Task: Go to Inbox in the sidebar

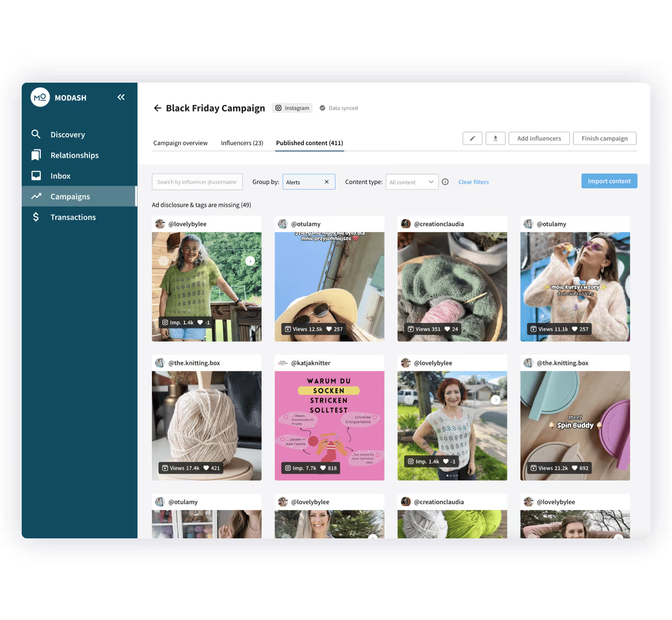Action: [60, 176]
